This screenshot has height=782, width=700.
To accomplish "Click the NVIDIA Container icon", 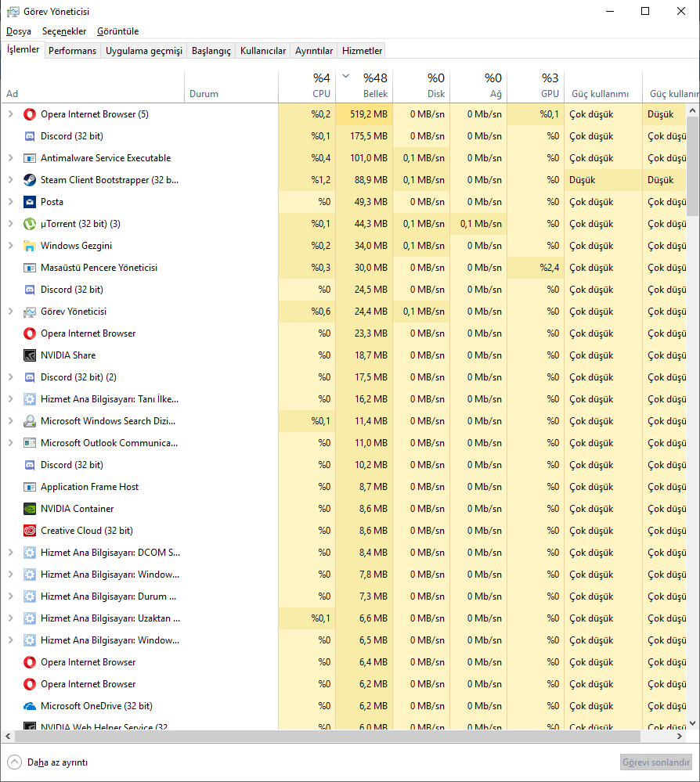I will click(30, 509).
